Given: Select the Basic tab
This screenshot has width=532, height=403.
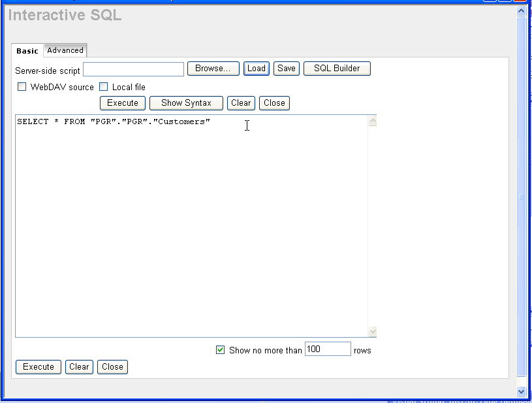Looking at the screenshot, I should tap(27, 51).
